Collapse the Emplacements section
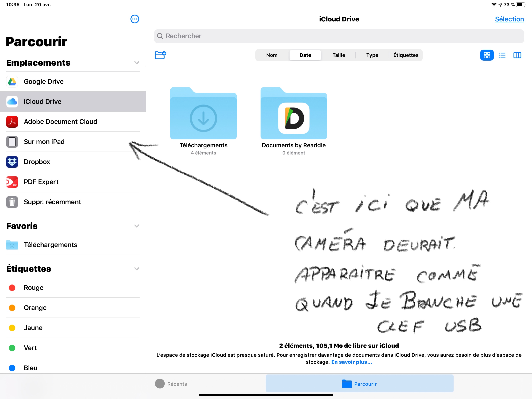Image resolution: width=532 pixels, height=399 pixels. pyautogui.click(x=137, y=63)
